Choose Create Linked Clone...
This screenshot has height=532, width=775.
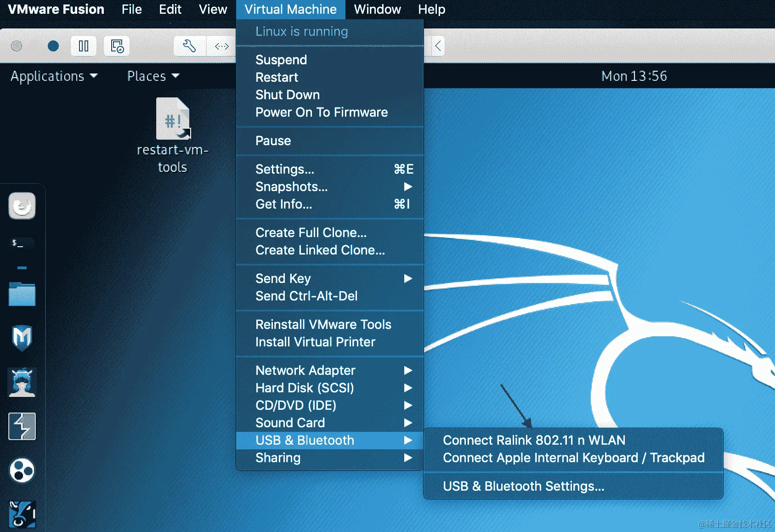[x=329, y=250]
